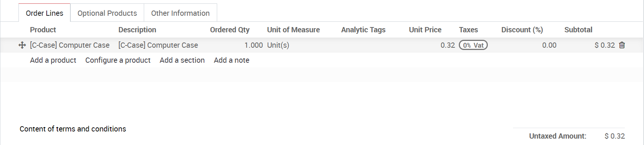644x145 pixels.
Task: Open product cell [C-Case] Computer Case
Action: 70,45
